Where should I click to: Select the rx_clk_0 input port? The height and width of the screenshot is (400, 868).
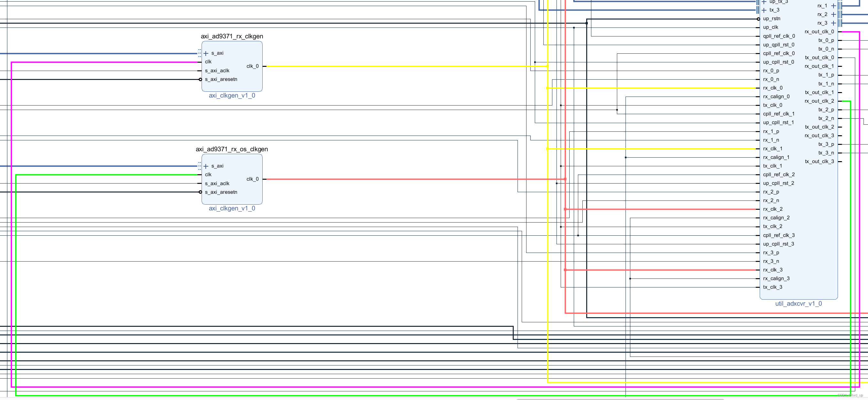[x=773, y=88]
